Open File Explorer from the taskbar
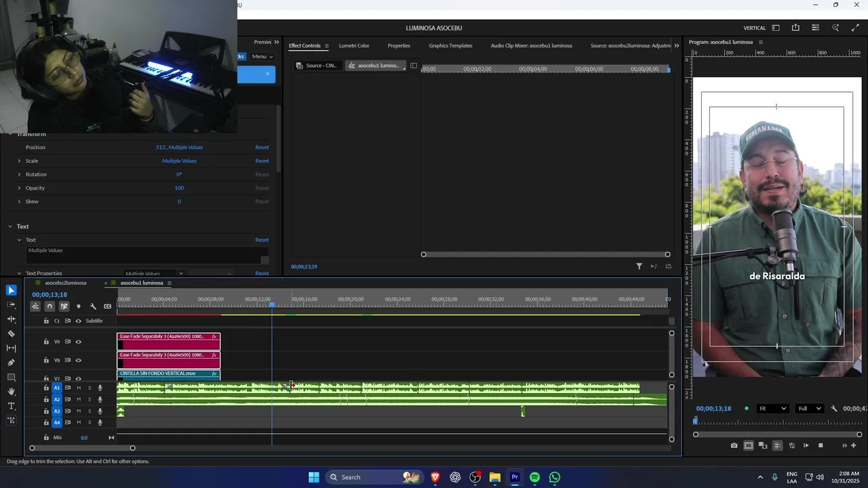The width and height of the screenshot is (868, 488). pos(494,477)
